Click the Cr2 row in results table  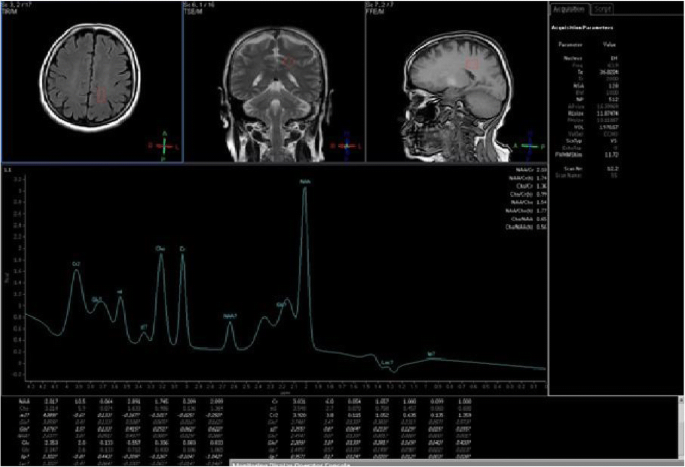pos(371,415)
